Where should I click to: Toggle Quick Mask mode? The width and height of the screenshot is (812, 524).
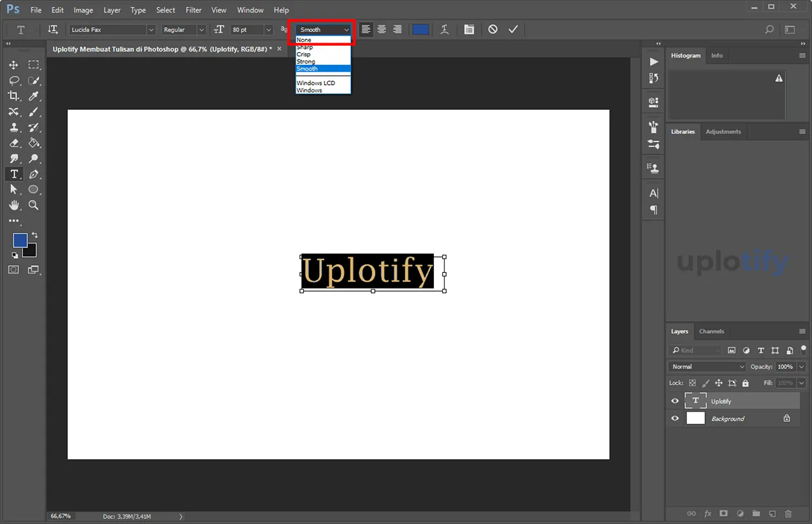point(13,270)
